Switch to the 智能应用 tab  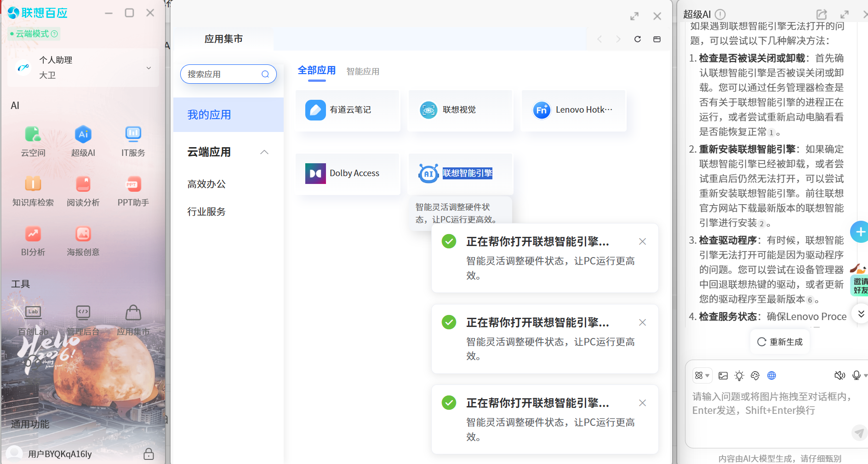tap(363, 71)
